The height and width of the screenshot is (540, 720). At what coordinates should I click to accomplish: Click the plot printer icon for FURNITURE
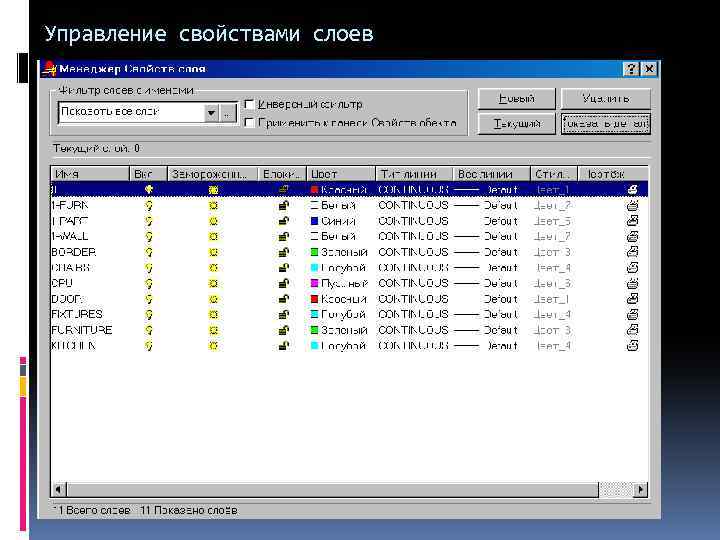pos(632,330)
